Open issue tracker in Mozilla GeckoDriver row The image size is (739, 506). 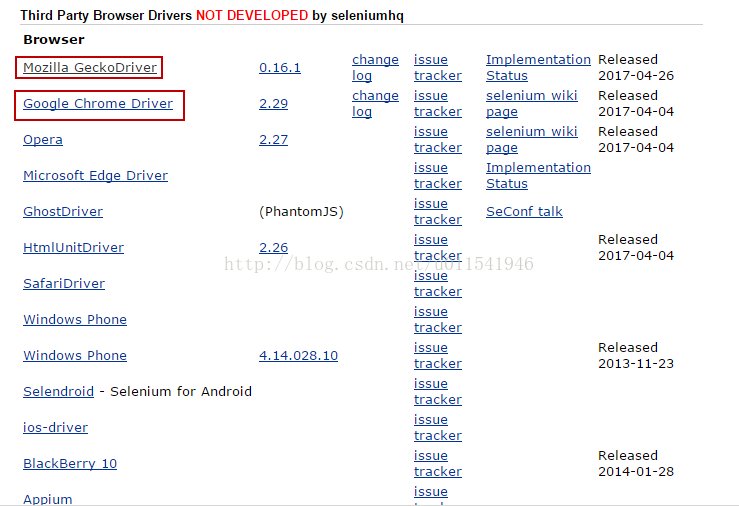(438, 67)
